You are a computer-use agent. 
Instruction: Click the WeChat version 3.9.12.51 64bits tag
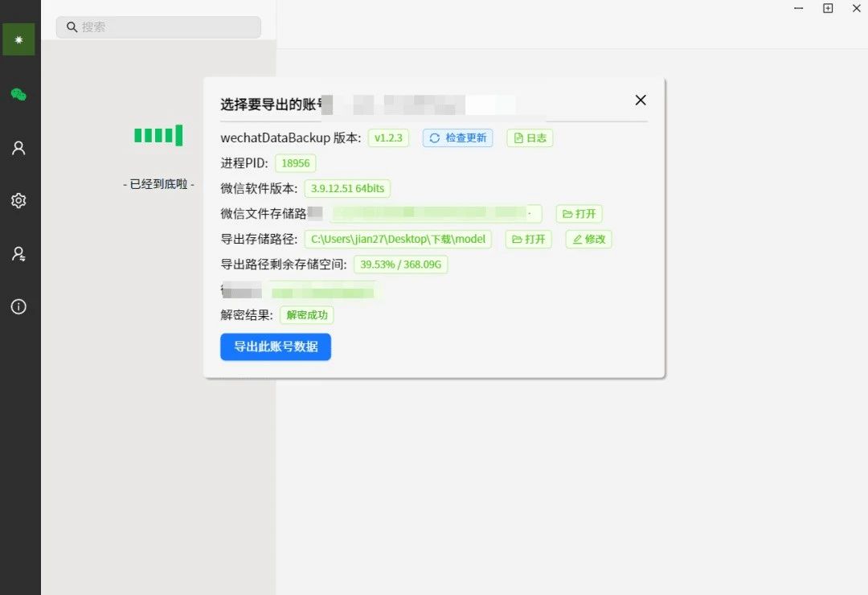tap(348, 188)
